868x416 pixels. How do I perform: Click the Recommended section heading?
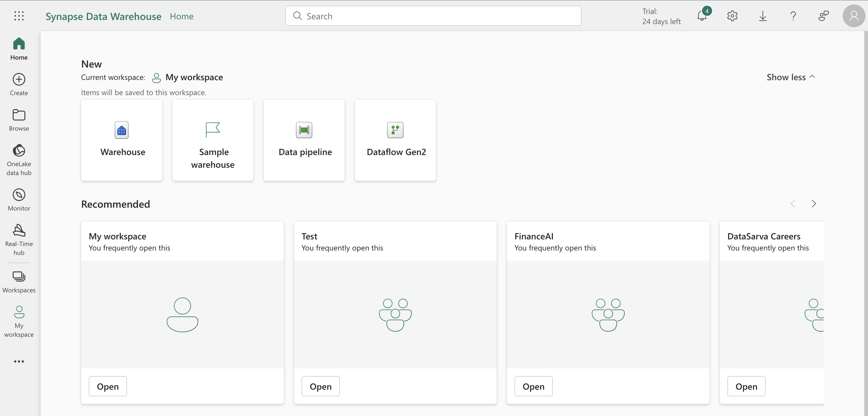point(116,204)
